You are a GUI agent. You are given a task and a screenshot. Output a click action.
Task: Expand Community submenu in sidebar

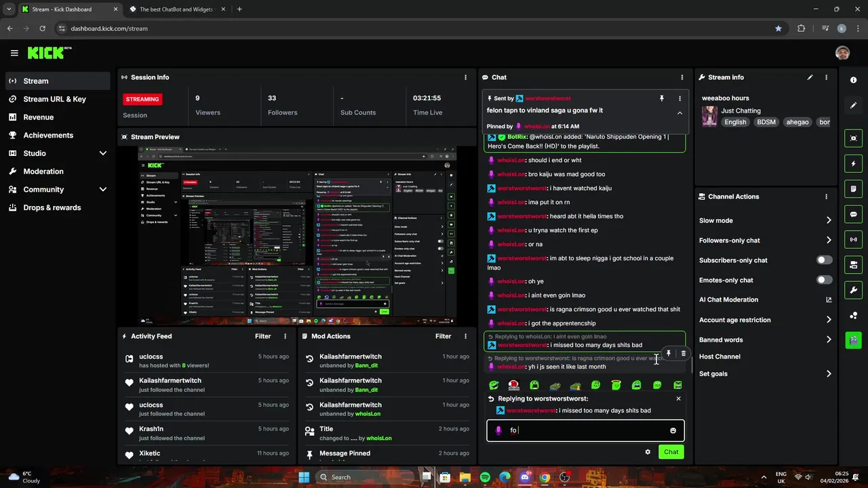[102, 190]
